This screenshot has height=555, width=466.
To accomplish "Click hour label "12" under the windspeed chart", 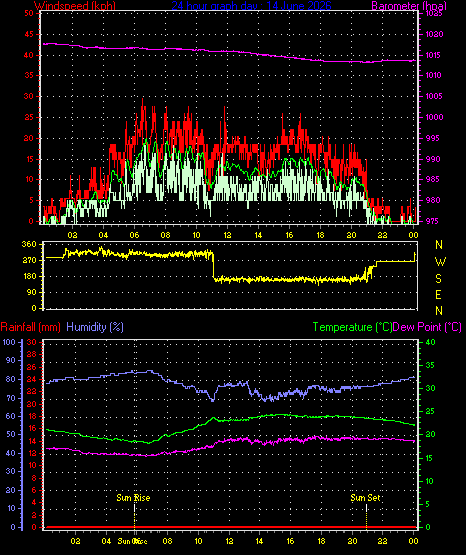I will [x=227, y=235].
